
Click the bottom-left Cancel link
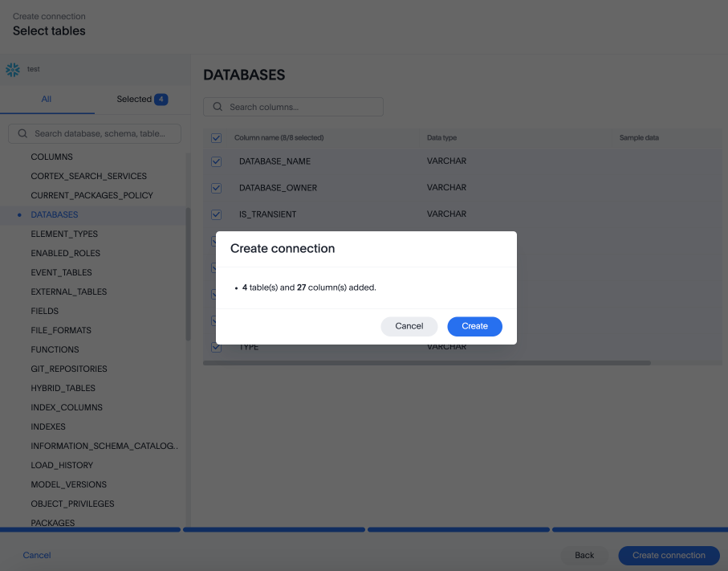click(37, 555)
